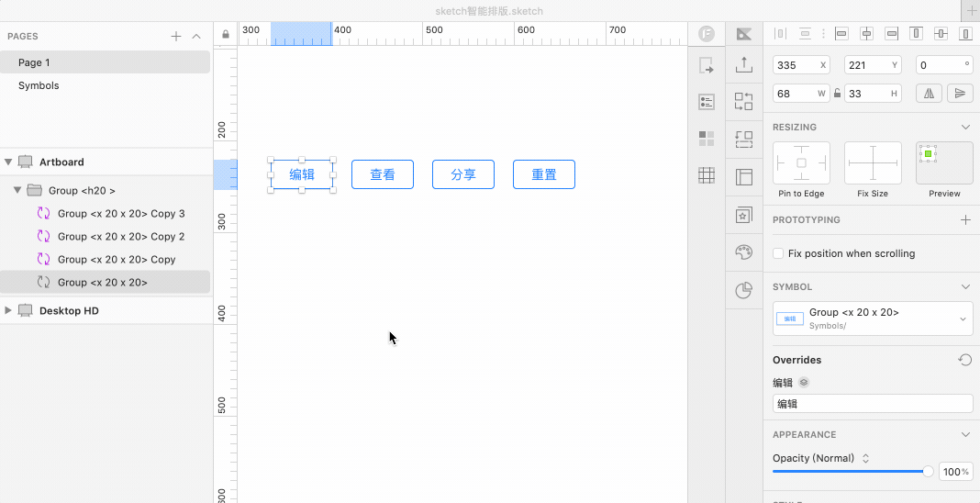Collapse the APPEARANCE section
This screenshot has width=980, height=503.
[965, 434]
